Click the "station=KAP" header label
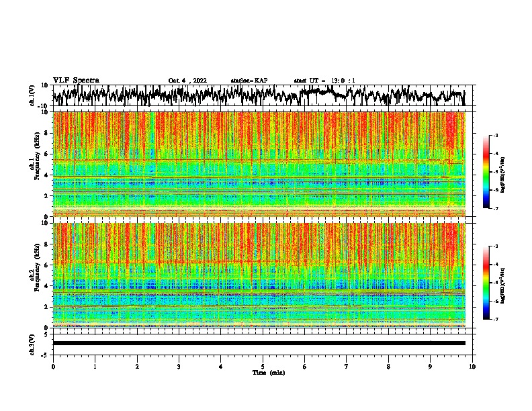 coord(249,81)
